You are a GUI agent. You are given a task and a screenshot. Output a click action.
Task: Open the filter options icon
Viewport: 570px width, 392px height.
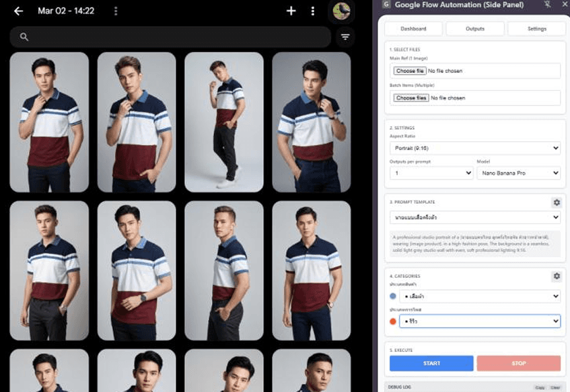click(345, 37)
